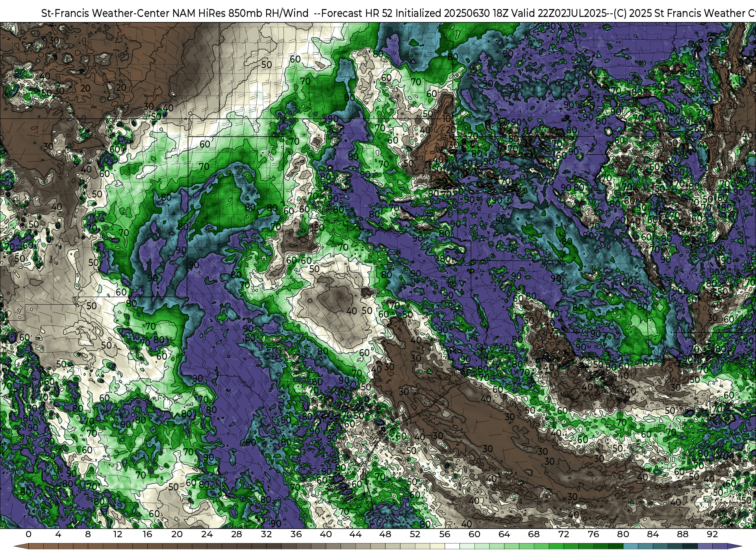
Task: Click the lone "10" contour label on the map
Action: click(x=447, y=118)
